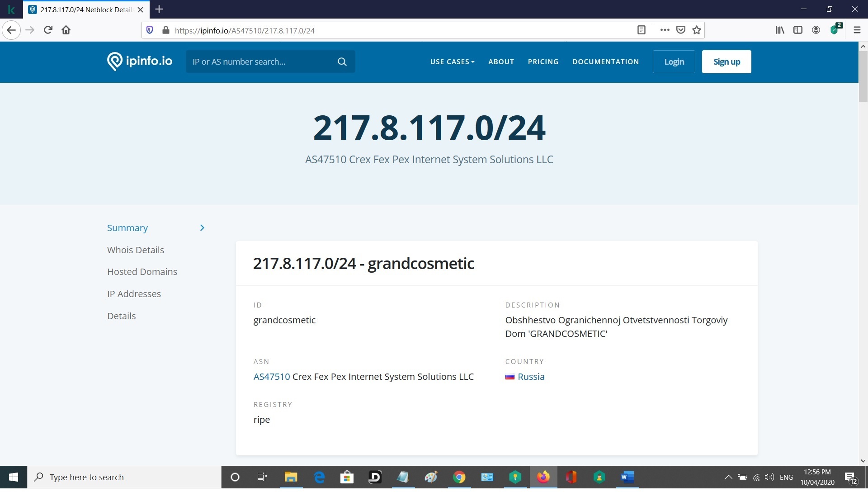Open File Explorer from taskbar
Viewport: 868px width, 492px height.
point(291,477)
